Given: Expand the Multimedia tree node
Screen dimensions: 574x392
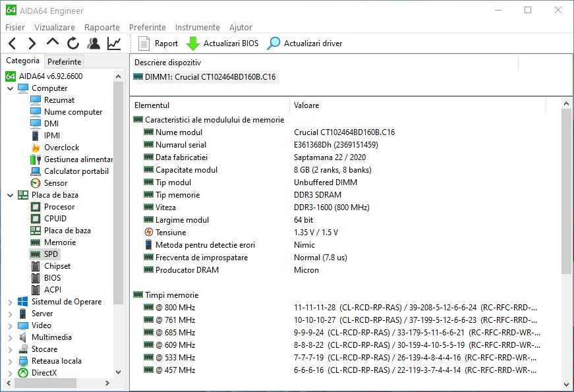Looking at the screenshot, I should [11, 337].
